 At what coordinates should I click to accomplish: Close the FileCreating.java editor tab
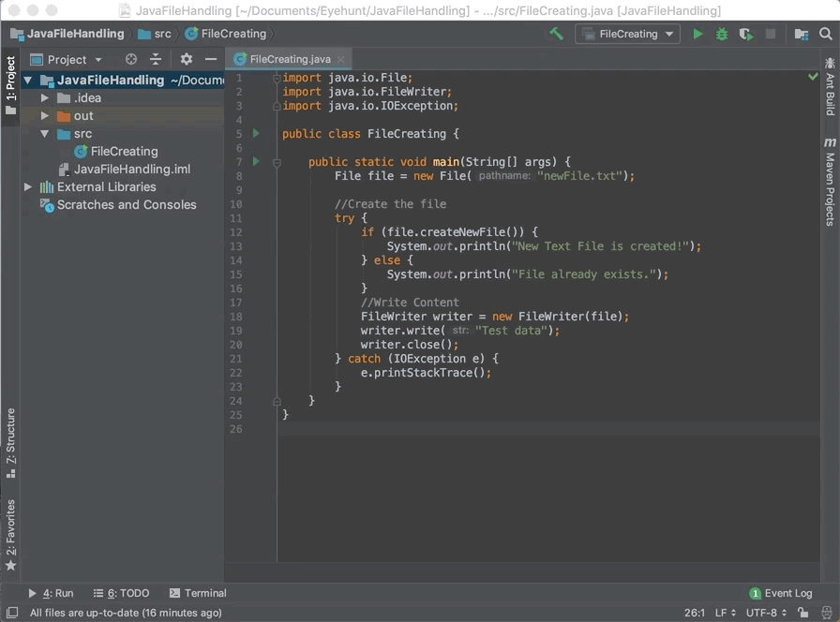[340, 59]
